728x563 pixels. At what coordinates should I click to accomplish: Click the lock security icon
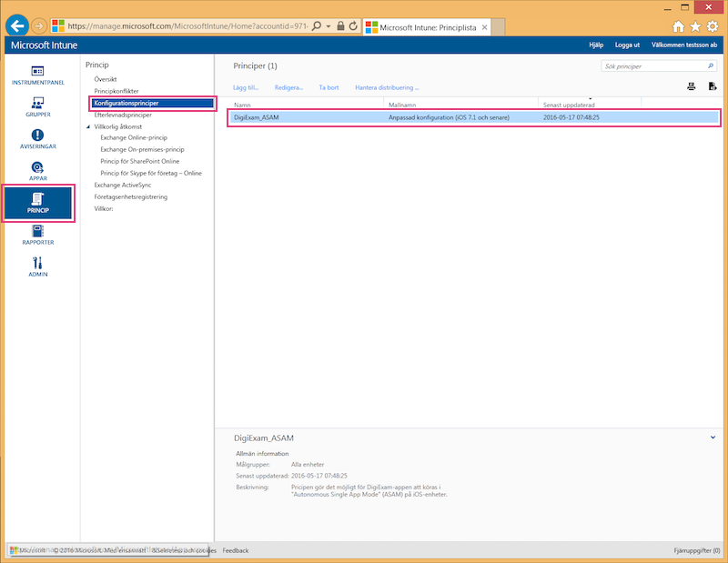coord(340,26)
